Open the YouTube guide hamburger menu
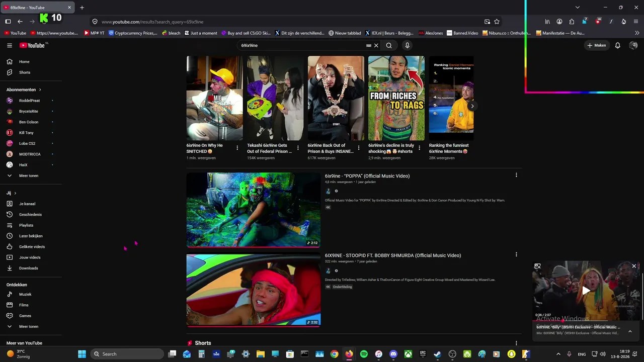The height and width of the screenshot is (362, 644). 10,45
